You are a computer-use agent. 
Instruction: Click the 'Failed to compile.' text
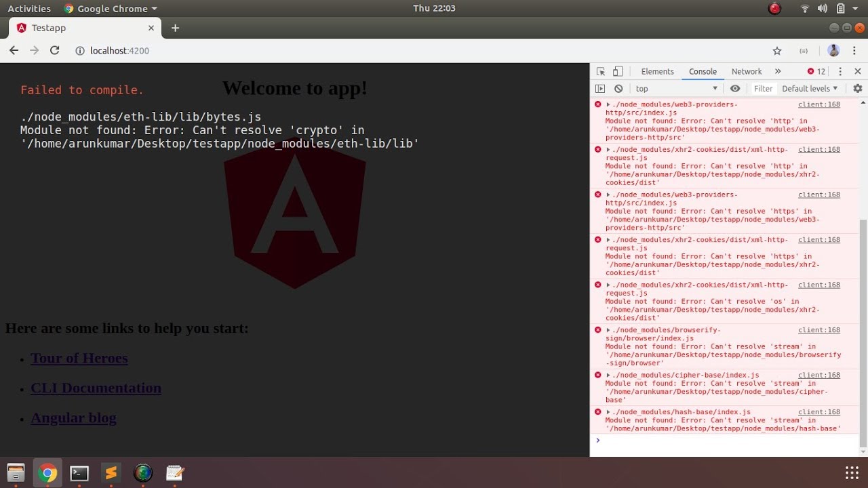coord(82,90)
